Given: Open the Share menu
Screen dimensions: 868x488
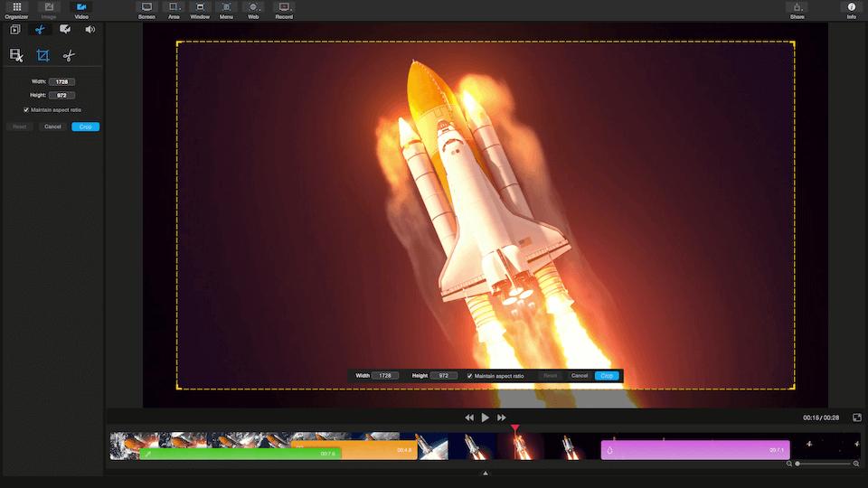Looking at the screenshot, I should [797, 10].
